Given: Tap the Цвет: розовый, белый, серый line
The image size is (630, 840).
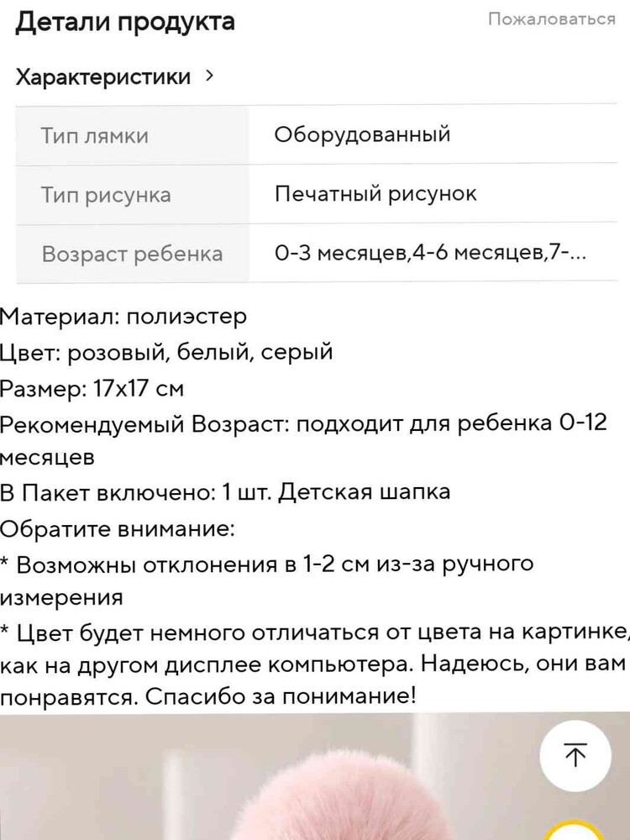Looking at the screenshot, I should tap(167, 352).
